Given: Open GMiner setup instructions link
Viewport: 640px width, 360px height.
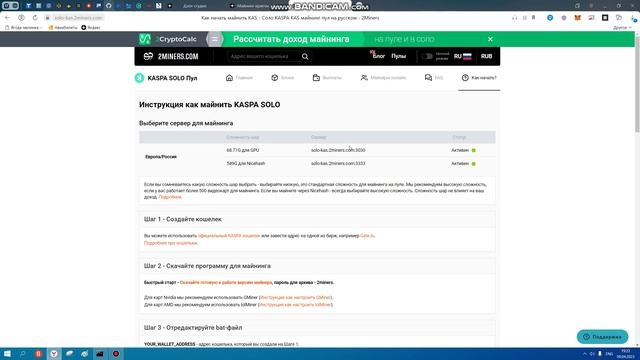Looking at the screenshot, I should (296, 298).
